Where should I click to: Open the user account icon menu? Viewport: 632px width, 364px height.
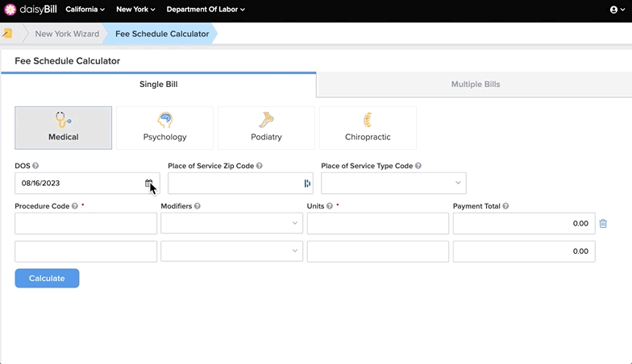click(617, 10)
